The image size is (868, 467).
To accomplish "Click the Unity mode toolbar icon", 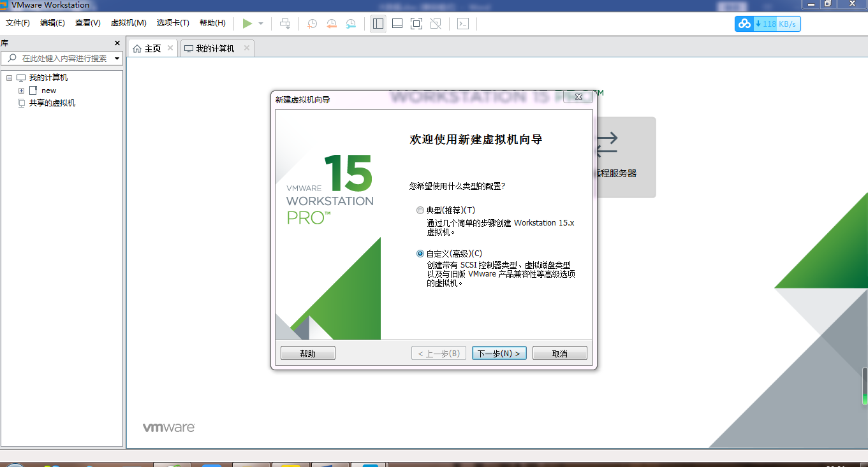I will 436,24.
